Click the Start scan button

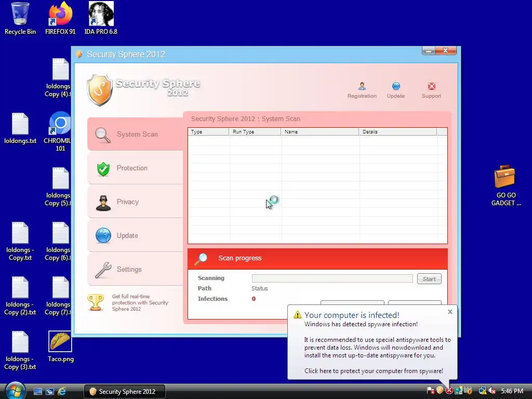429,279
